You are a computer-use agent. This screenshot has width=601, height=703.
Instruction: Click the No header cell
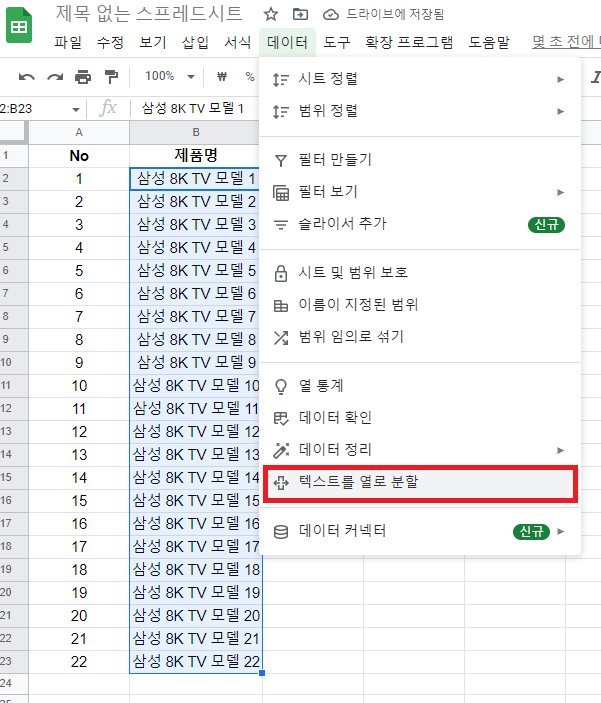pos(79,156)
